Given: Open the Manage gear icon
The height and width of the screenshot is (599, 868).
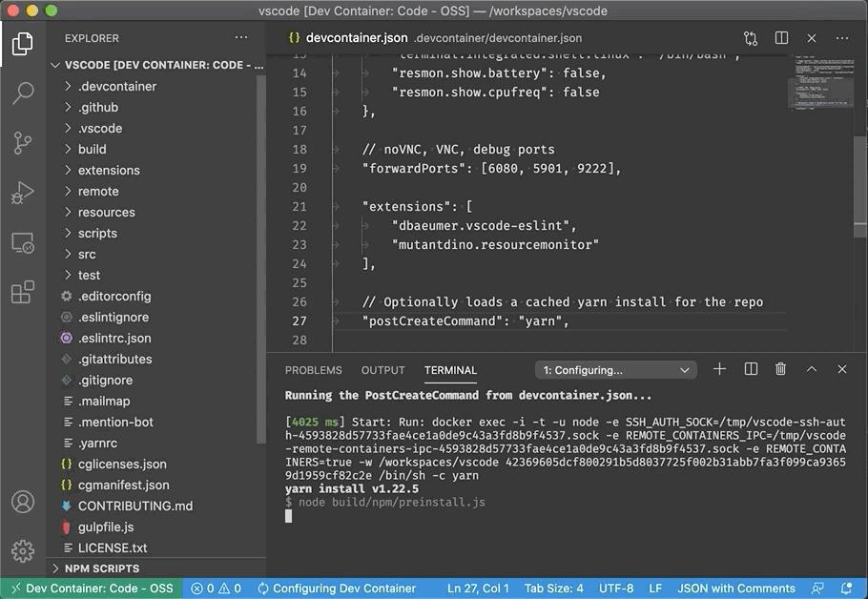Looking at the screenshot, I should 23,550.
